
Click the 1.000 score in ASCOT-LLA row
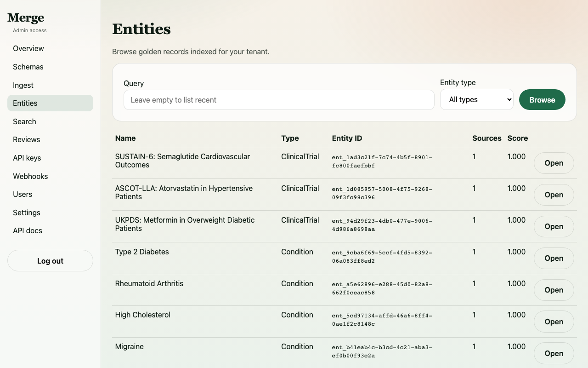coord(516,188)
